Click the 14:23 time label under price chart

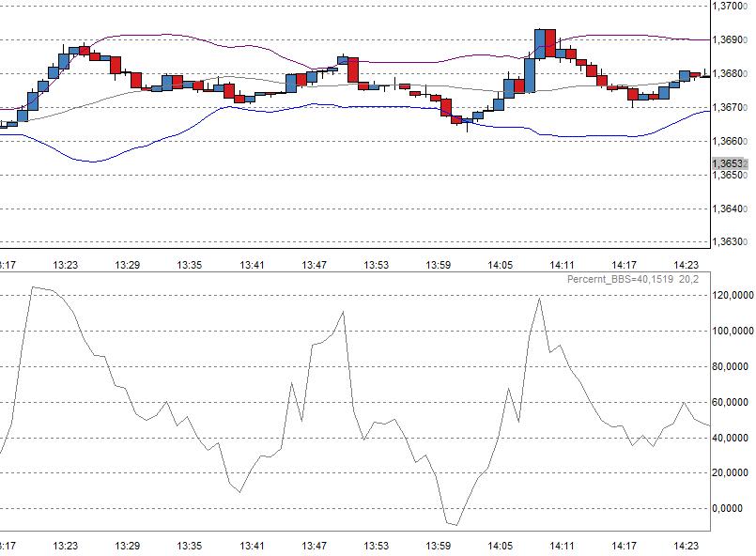pyautogui.click(x=687, y=265)
